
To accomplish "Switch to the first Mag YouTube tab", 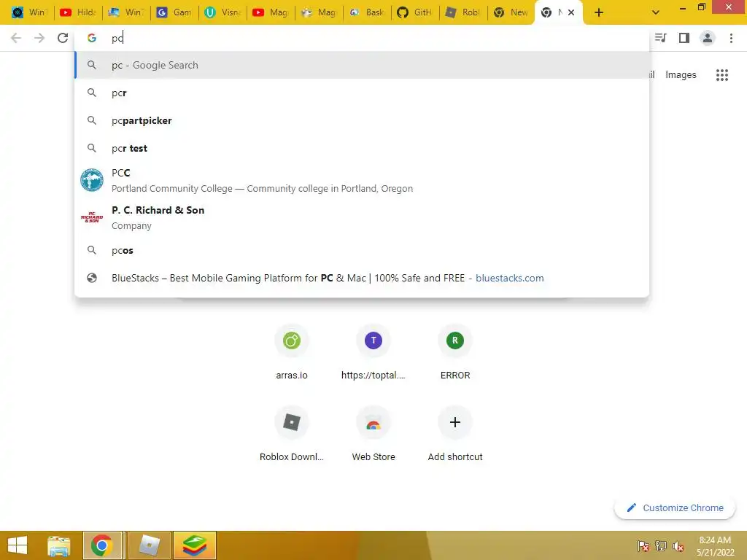I will coord(271,12).
